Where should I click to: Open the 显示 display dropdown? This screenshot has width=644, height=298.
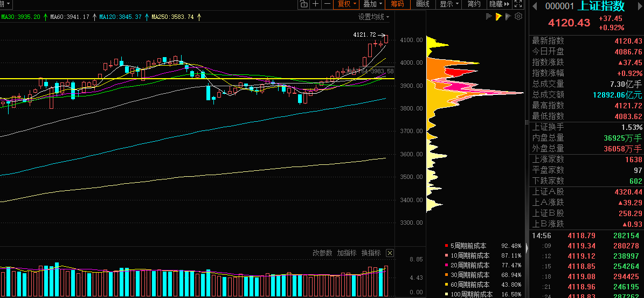[449, 4]
